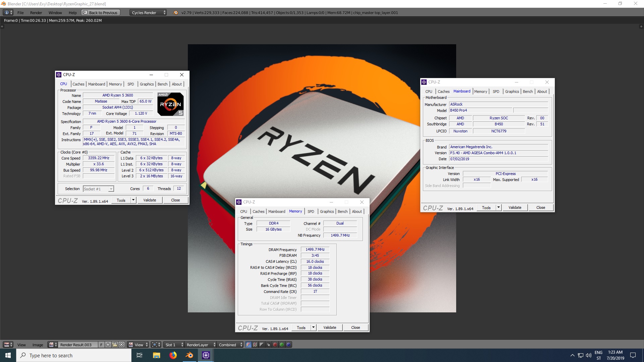Expand Tools arrow in Mainboard CPU-Z window
Image resolution: width=644 pixels, height=362 pixels.
point(498,207)
